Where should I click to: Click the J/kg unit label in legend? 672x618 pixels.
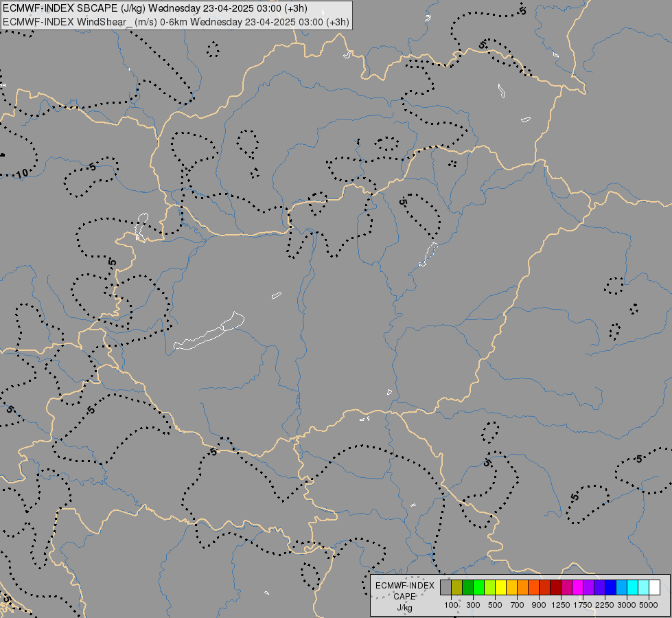click(x=404, y=608)
